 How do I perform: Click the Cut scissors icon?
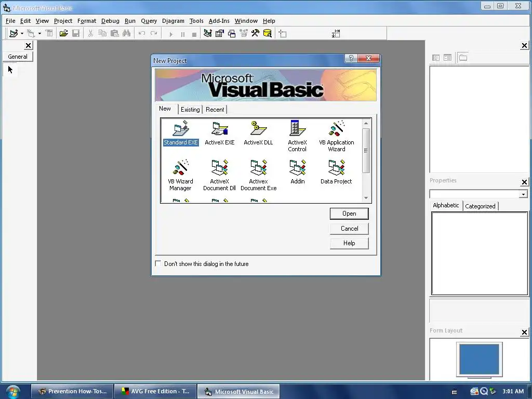(x=90, y=33)
